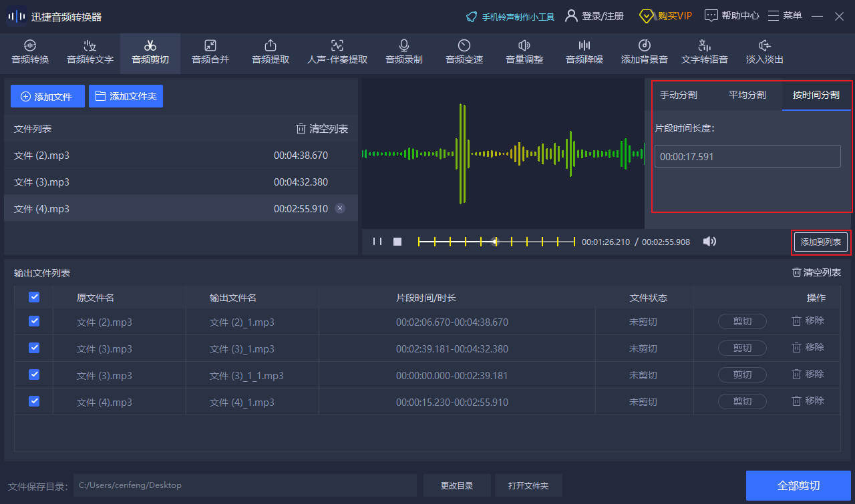Open the 音频合并 merge tool
Image resolution: width=855 pixels, height=504 pixels.
tap(210, 53)
